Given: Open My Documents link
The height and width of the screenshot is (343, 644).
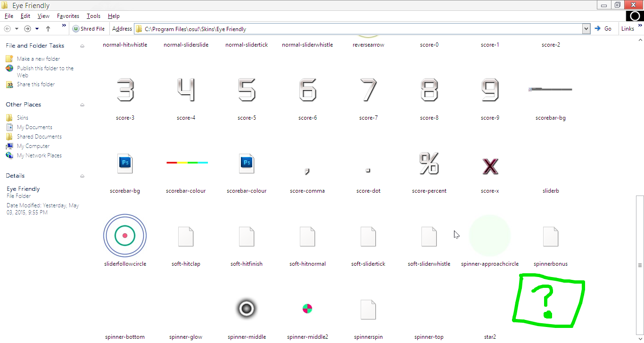Looking at the screenshot, I should (34, 127).
